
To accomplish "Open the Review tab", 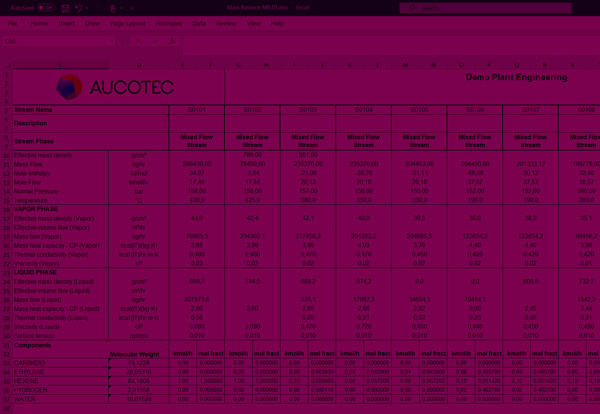I will pos(226,23).
